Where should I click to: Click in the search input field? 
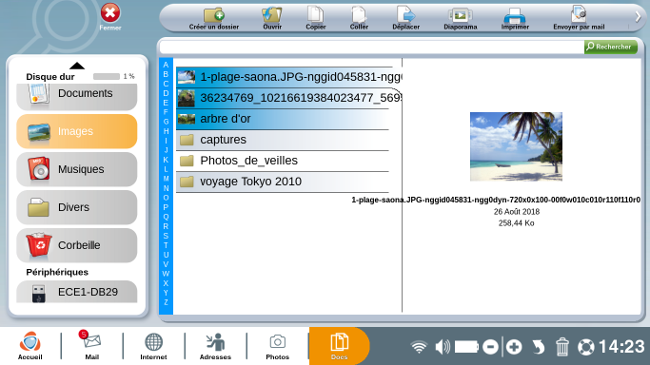pos(371,47)
